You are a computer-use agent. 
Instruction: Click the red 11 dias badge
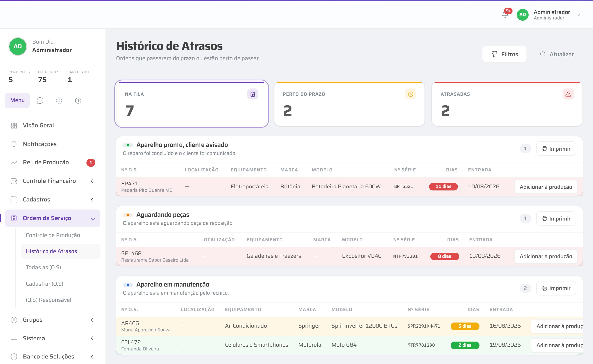click(443, 187)
